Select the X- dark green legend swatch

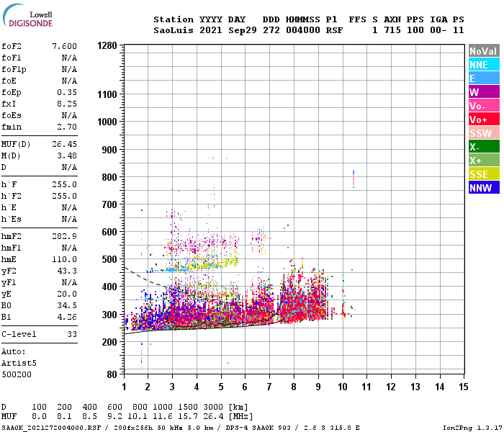484,147
